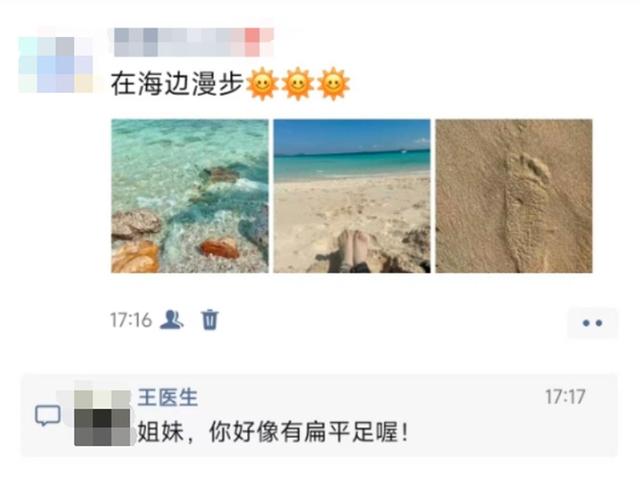Image resolution: width=640 pixels, height=477 pixels.
Task: Tap the gray comment section background
Action: pyautogui.click(x=319, y=415)
